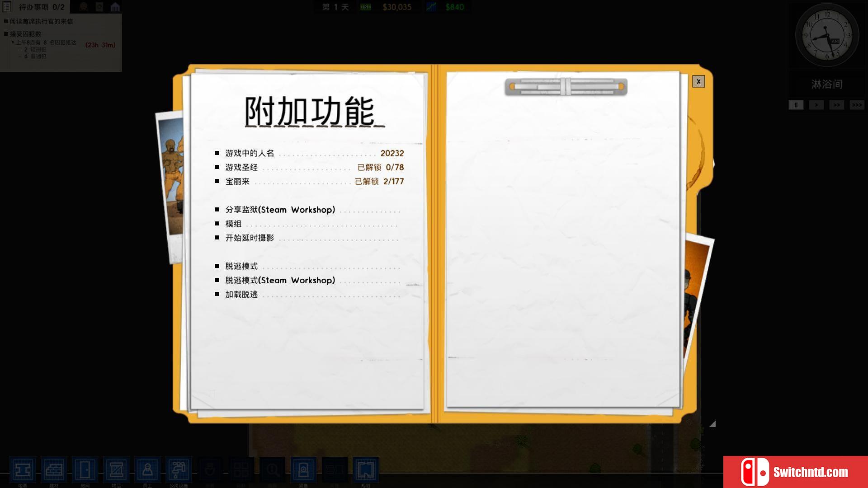The image size is (868, 488).
Task: Set game speed to fastest (>>>)
Action: click(x=856, y=105)
